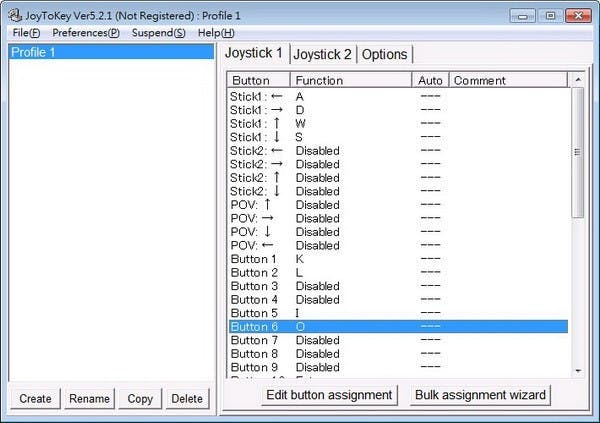The height and width of the screenshot is (423, 600).
Task: Close the JoyToKey window
Action: point(578,16)
